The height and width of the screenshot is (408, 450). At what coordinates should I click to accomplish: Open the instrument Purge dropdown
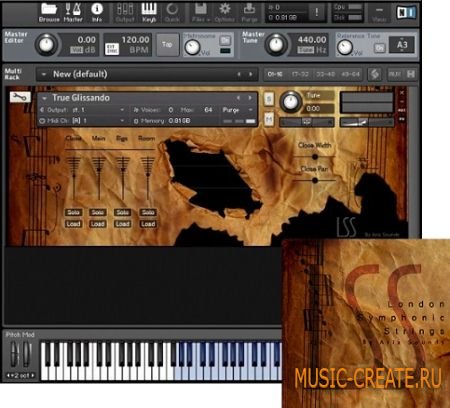[x=238, y=110]
